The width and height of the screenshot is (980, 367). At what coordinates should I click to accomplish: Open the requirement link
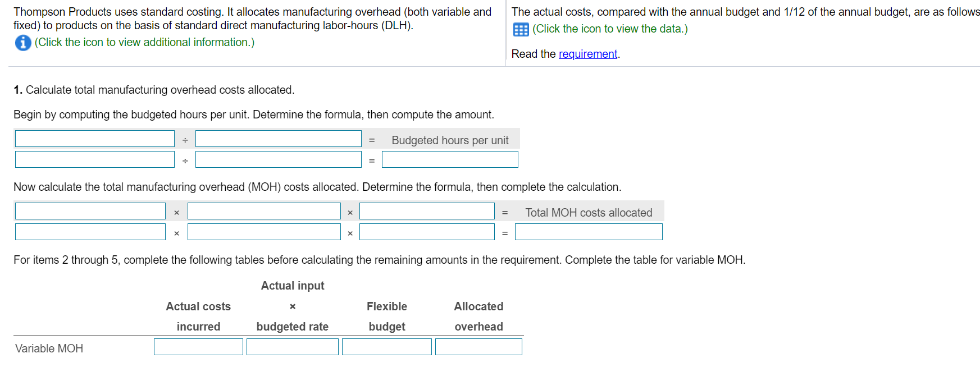(x=587, y=54)
